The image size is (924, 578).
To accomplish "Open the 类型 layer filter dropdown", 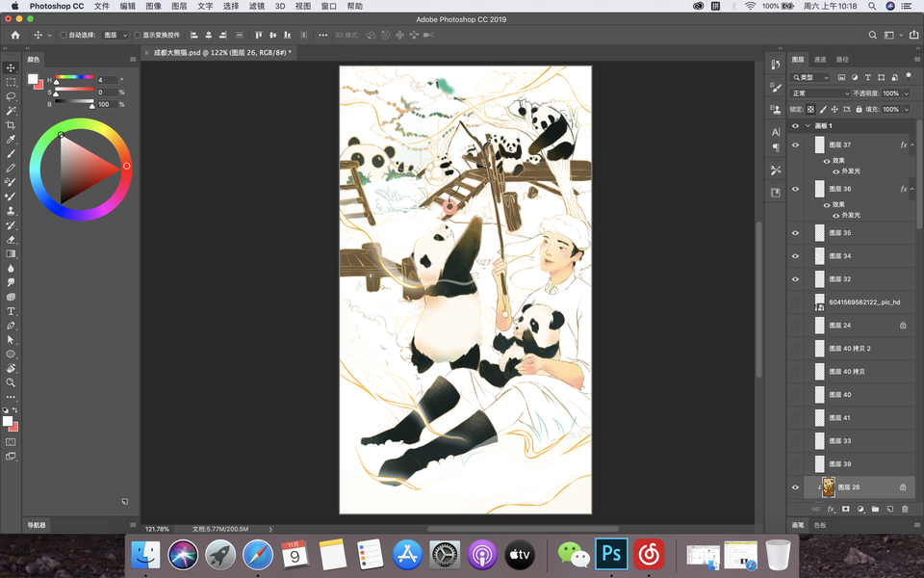I will click(809, 77).
